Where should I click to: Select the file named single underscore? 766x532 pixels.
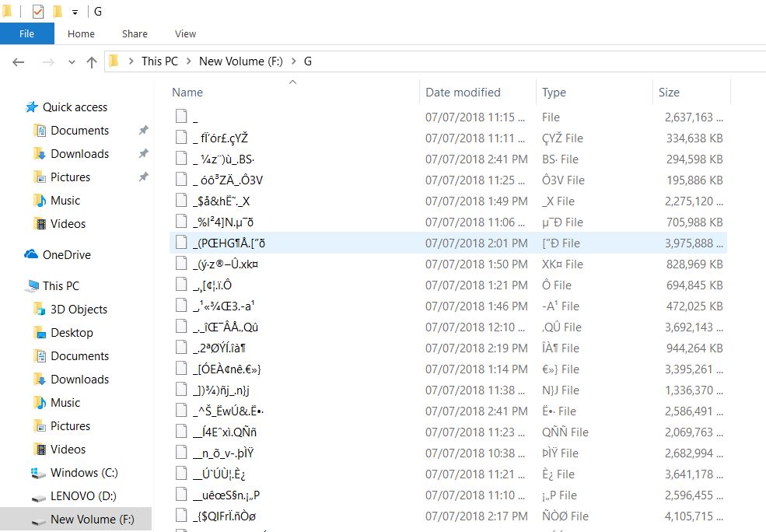tap(448, 117)
